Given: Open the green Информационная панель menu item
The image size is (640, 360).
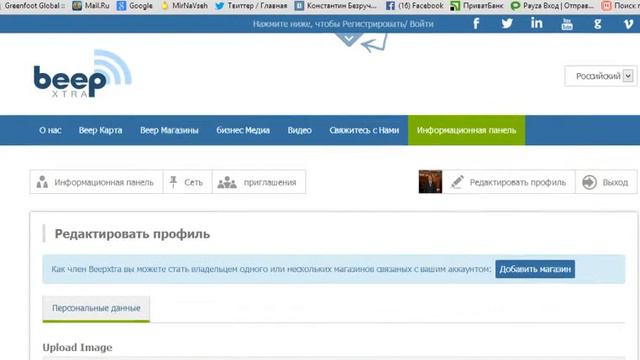Looking at the screenshot, I should tap(467, 130).
